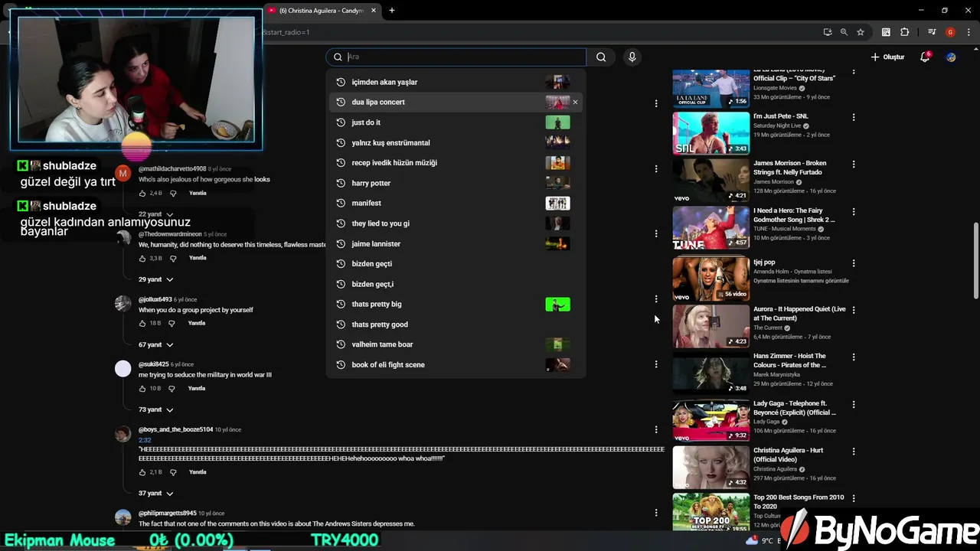Dislike the comment by @joltux6493
980x551 pixels.
click(172, 324)
